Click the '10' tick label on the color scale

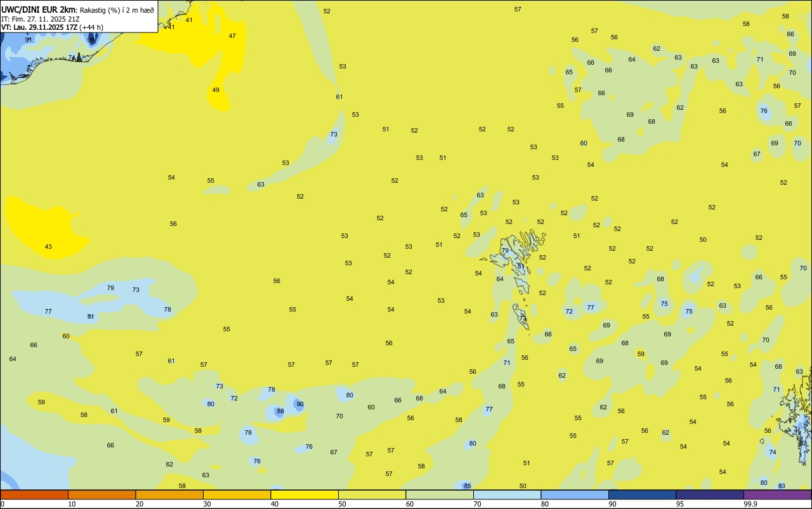tap(72, 504)
